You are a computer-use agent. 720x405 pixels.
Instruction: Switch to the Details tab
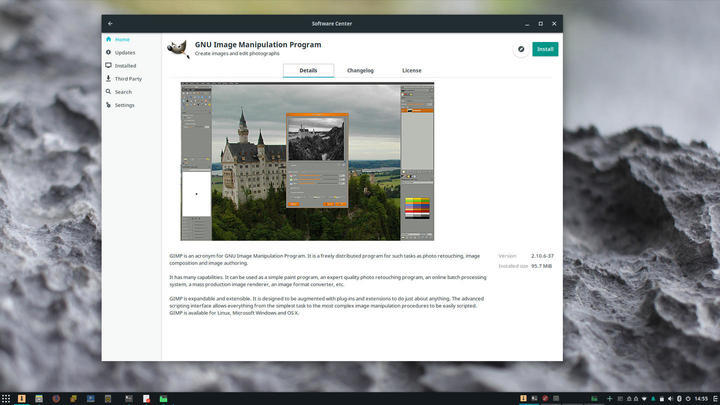pos(308,70)
